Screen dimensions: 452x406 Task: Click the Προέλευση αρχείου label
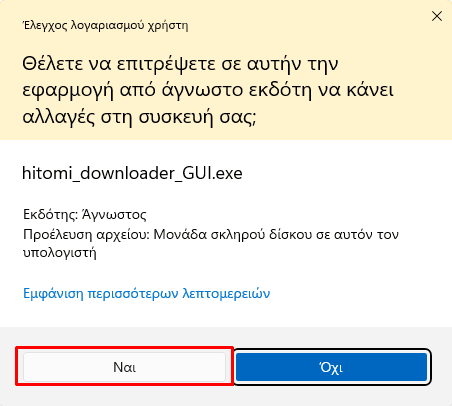pyautogui.click(x=86, y=235)
